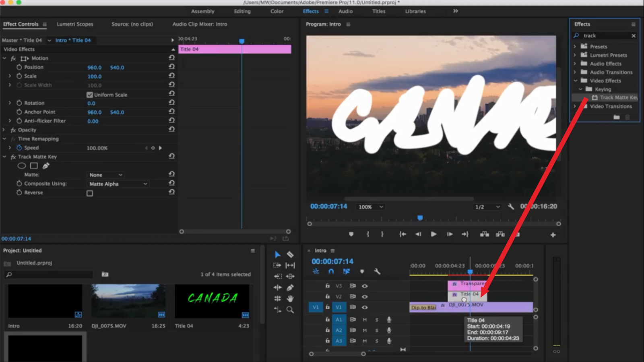Open the Effect Controls panel menu
This screenshot has width=644, height=362.
point(45,24)
